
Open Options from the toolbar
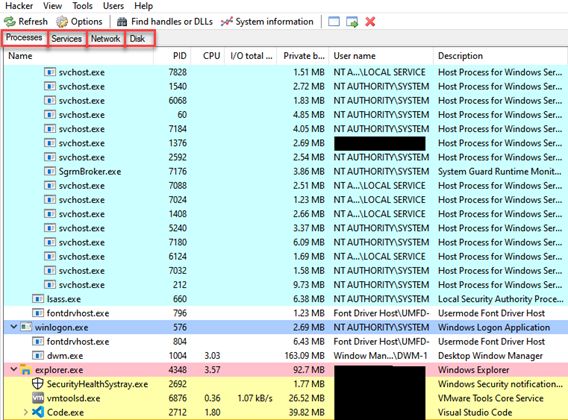pos(79,22)
